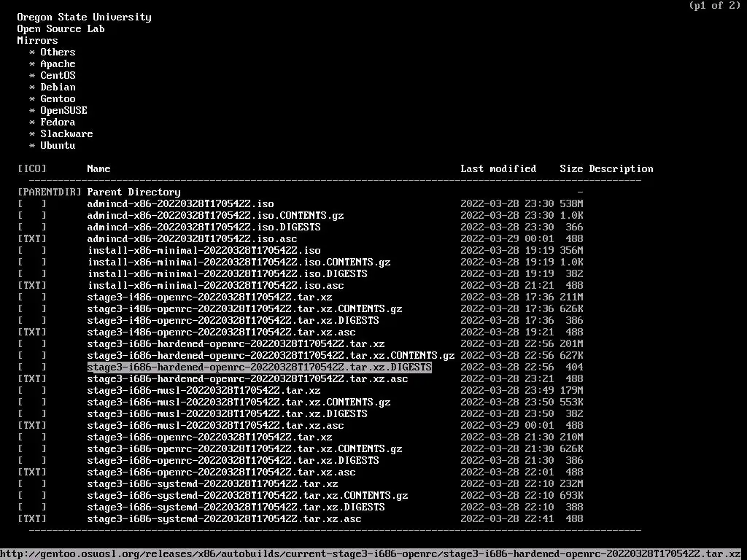Open stage3-i686-openrc tar.xz.CONTENTS.gz link
The width and height of the screenshot is (747, 560).
[244, 448]
